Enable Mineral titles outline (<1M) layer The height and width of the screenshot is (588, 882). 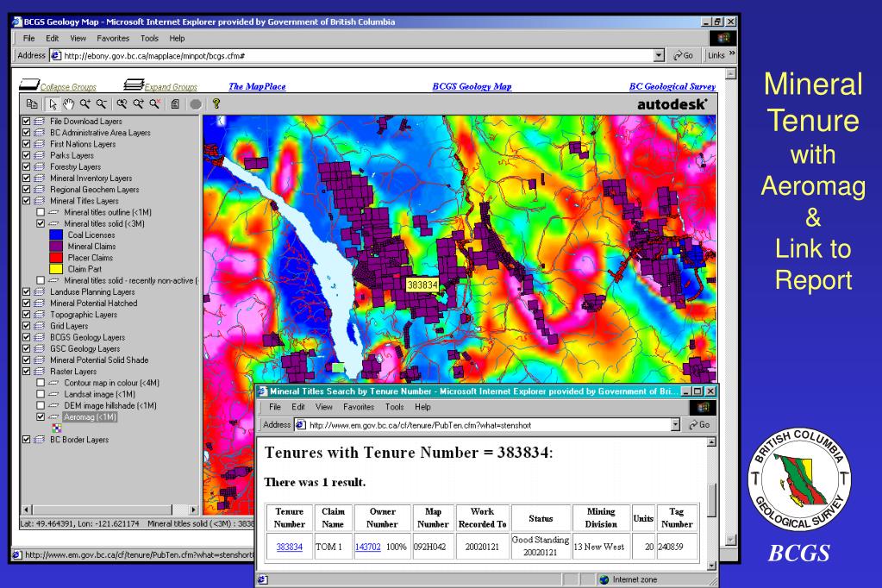point(41,212)
